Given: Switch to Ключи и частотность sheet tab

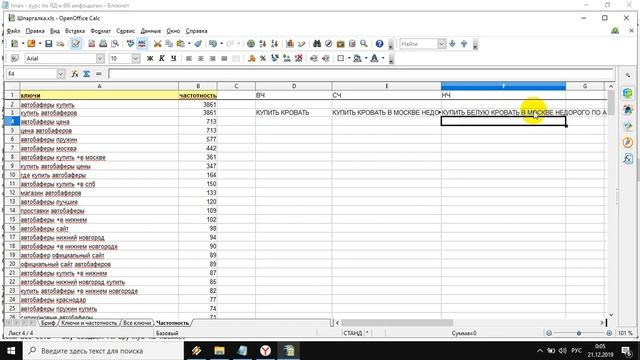Looking at the screenshot, I should [89, 323].
